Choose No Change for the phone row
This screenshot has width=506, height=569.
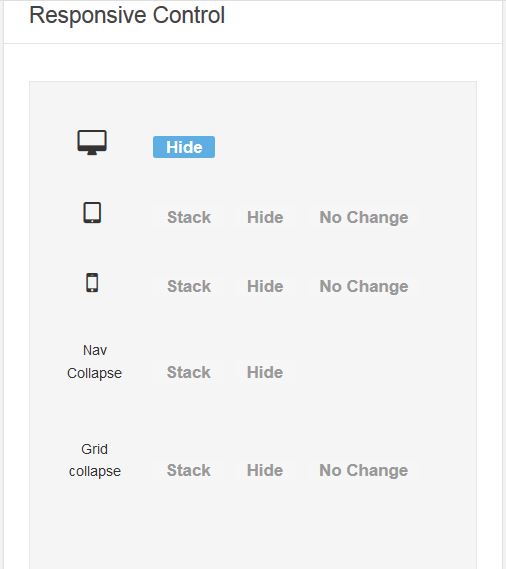(x=364, y=286)
